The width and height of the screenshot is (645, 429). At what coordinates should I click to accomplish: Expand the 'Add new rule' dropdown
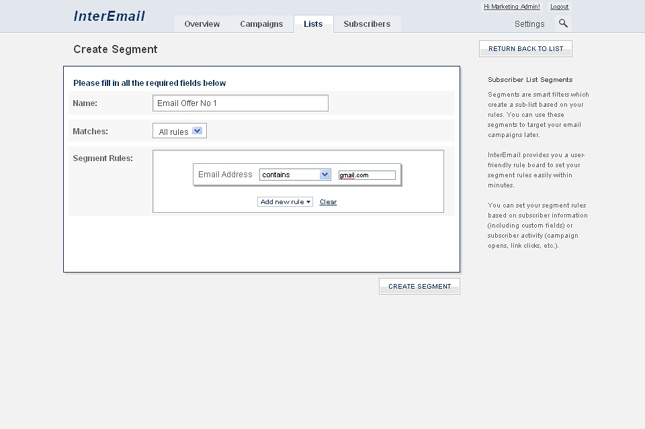[285, 202]
